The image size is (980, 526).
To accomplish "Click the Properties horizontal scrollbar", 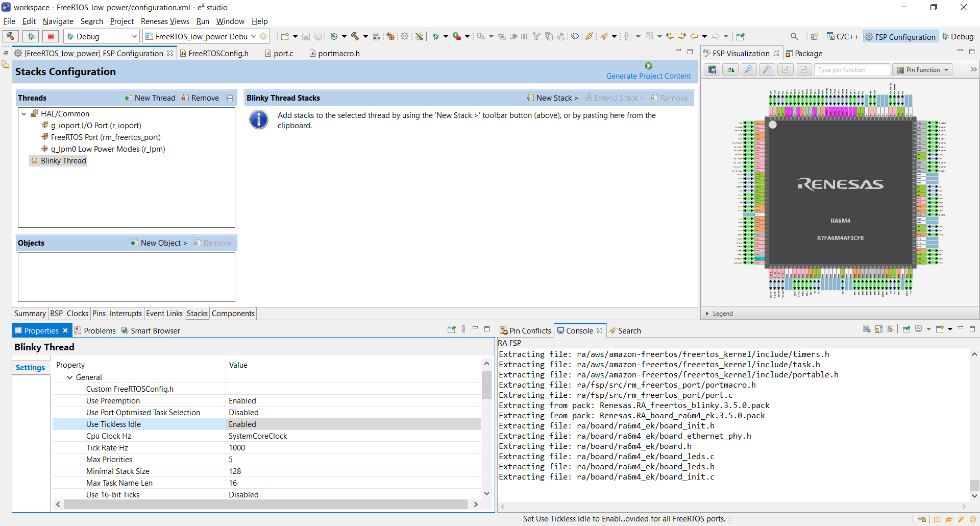I will pyautogui.click(x=265, y=504).
